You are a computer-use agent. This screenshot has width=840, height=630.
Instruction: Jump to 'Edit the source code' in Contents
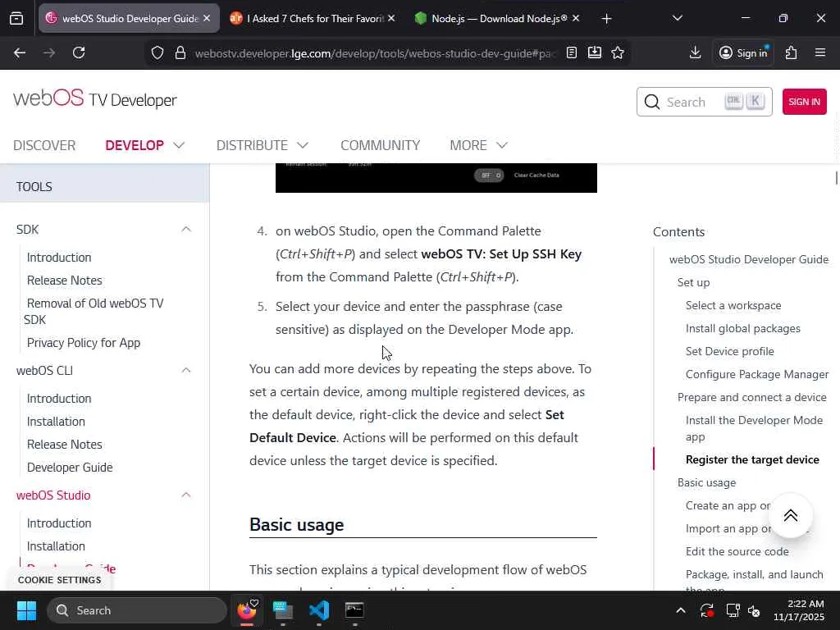click(737, 551)
